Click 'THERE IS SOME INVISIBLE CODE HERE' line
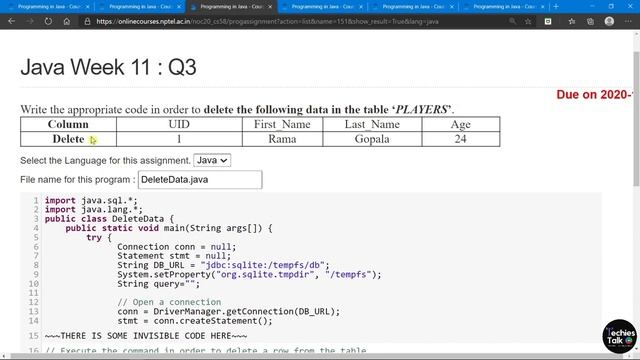Viewport: 640px width, 360px height. point(146,336)
